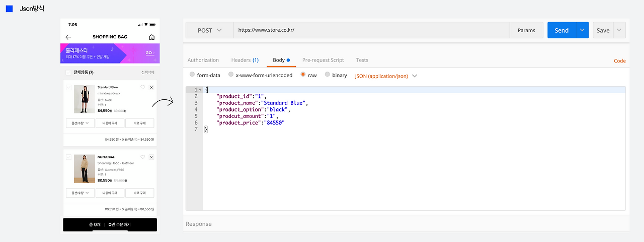Tap the back arrow in SHOPPING BAG header
This screenshot has width=644, height=242.
[68, 37]
